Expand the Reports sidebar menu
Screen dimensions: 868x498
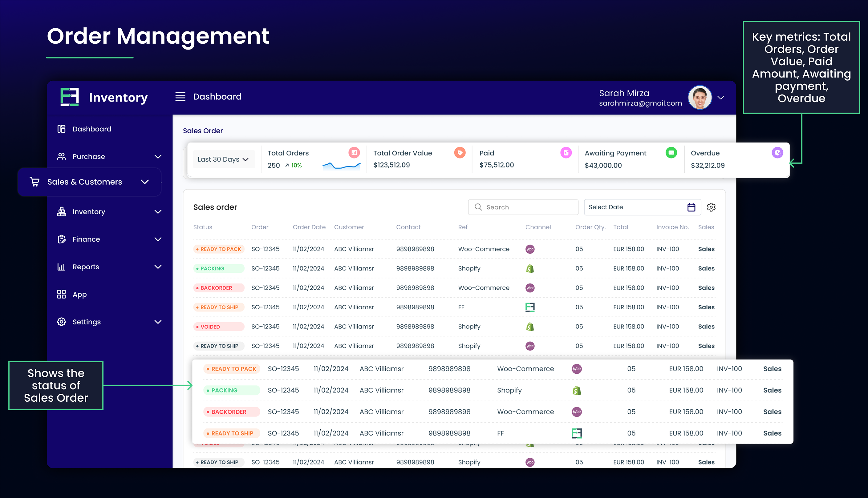[158, 267]
